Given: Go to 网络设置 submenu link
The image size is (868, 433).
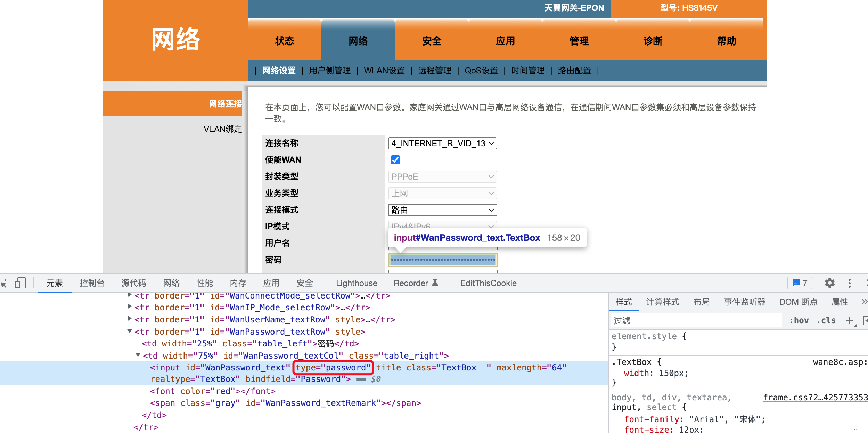Looking at the screenshot, I should click(279, 71).
